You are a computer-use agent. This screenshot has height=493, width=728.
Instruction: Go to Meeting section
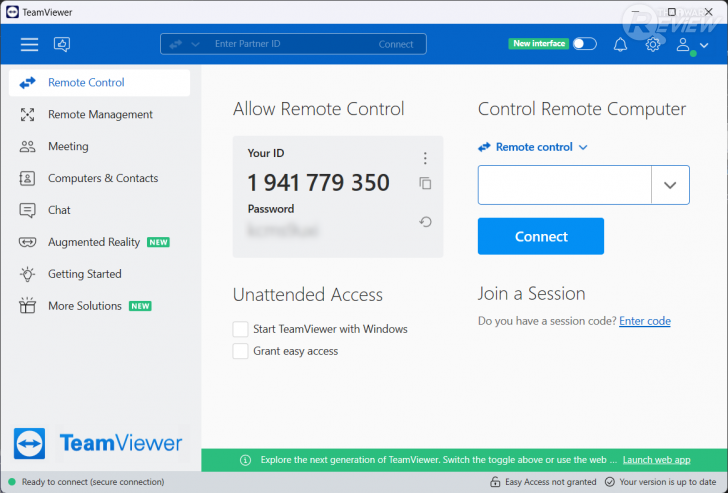(99, 146)
